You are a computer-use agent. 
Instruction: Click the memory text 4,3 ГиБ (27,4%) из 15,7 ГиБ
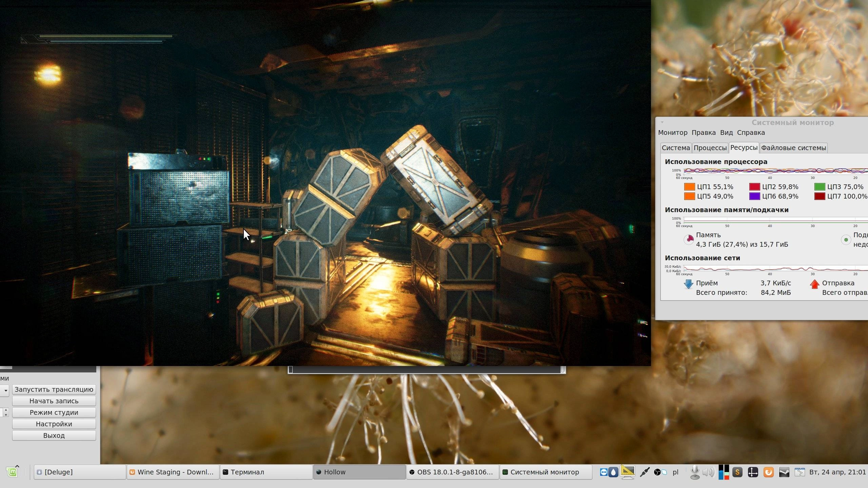coord(742,244)
